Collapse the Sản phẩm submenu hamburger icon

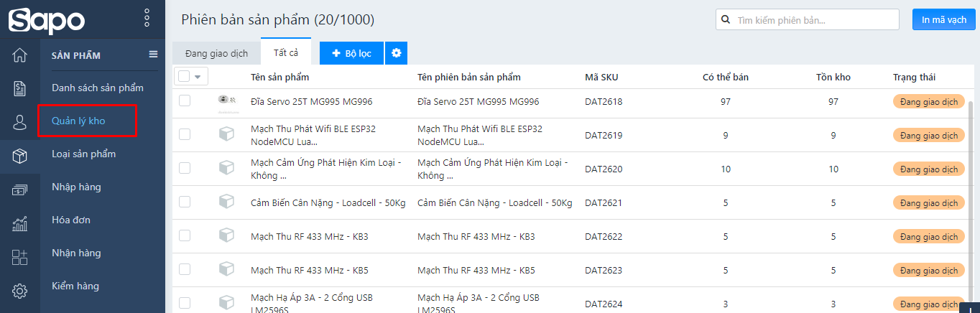pyautogui.click(x=153, y=55)
